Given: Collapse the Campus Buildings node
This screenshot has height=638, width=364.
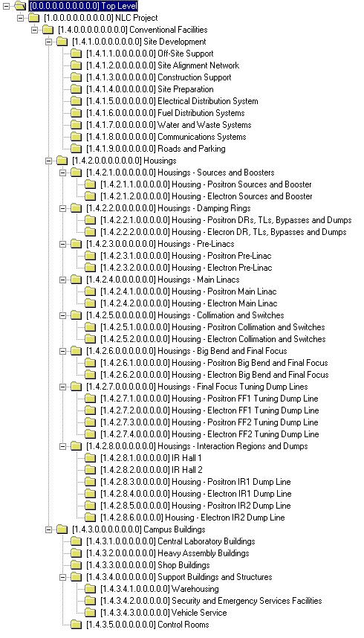Looking at the screenshot, I should (49, 529).
